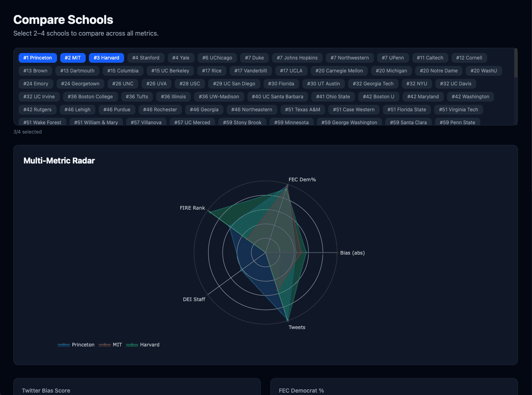
Task: Pick the #20 Carnegie Mellon chip
Action: (339, 71)
